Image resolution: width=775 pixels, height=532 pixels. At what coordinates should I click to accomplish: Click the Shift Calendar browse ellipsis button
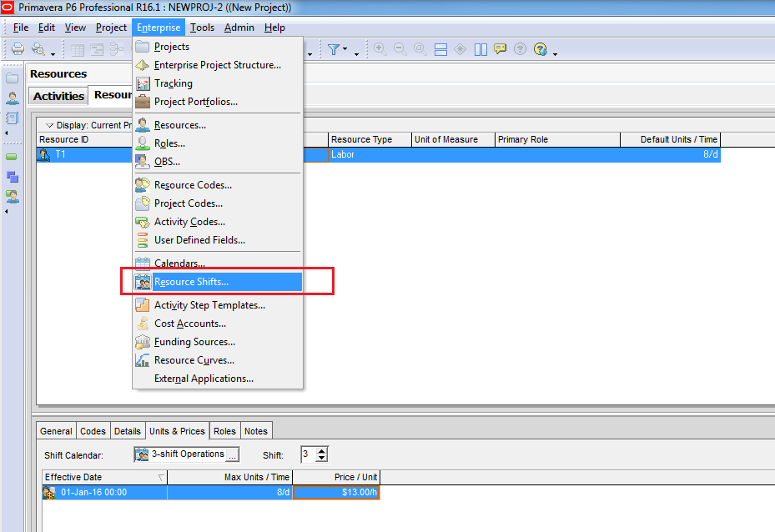coord(233,454)
